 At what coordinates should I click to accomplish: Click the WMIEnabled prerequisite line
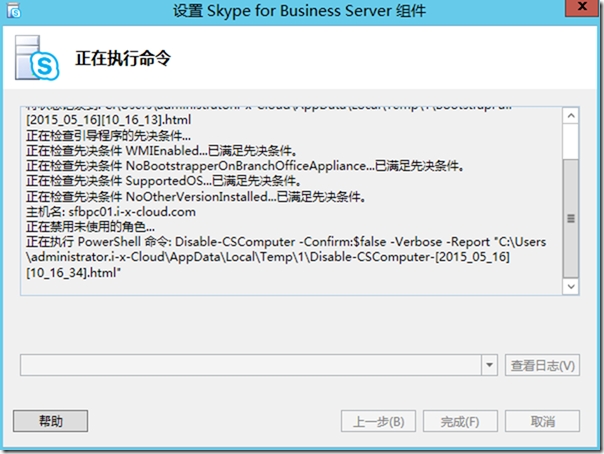pos(161,151)
